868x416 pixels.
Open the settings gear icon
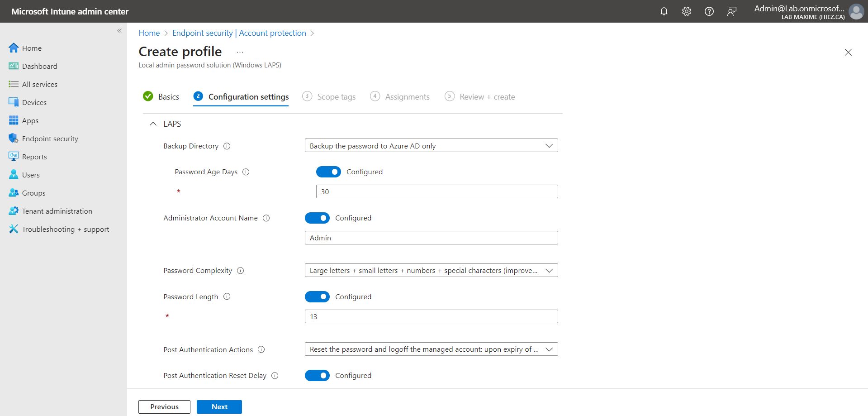click(x=686, y=11)
